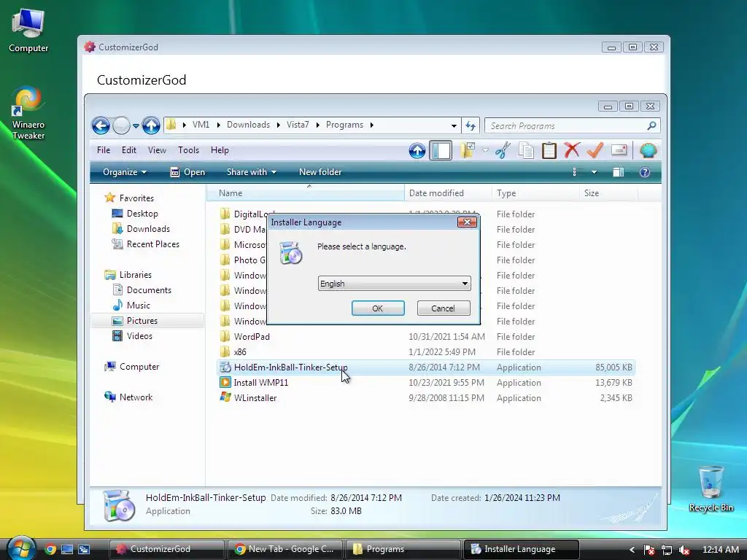Click the search magnifier icon
This screenshot has height=560, width=747.
[x=651, y=125]
